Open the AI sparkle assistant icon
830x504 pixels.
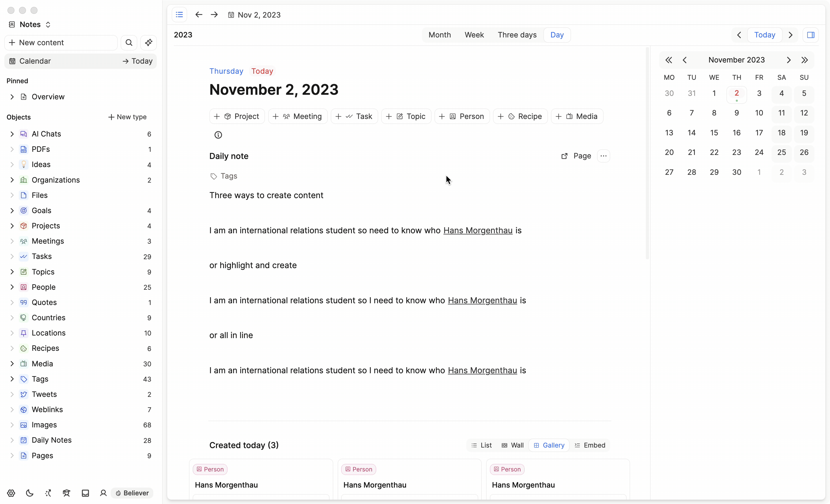pos(148,42)
